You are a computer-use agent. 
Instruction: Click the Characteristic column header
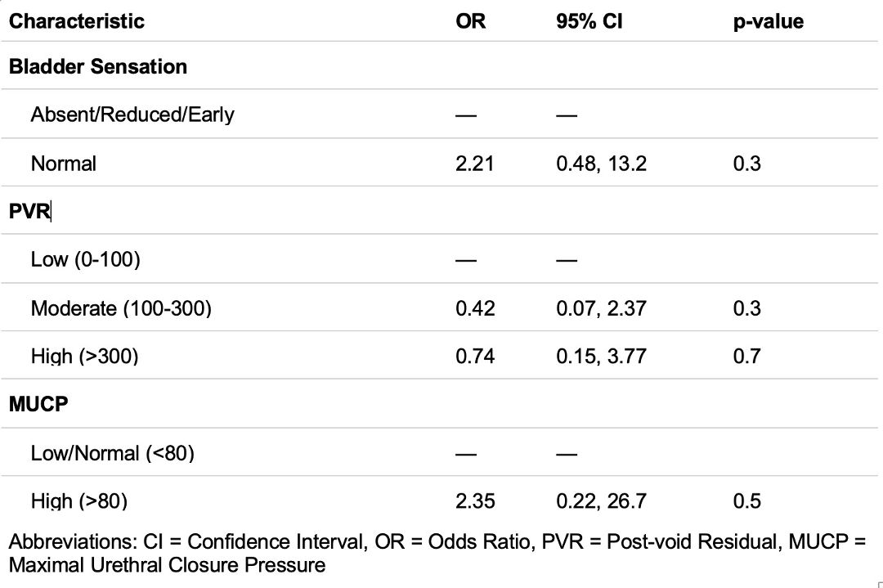point(77,21)
